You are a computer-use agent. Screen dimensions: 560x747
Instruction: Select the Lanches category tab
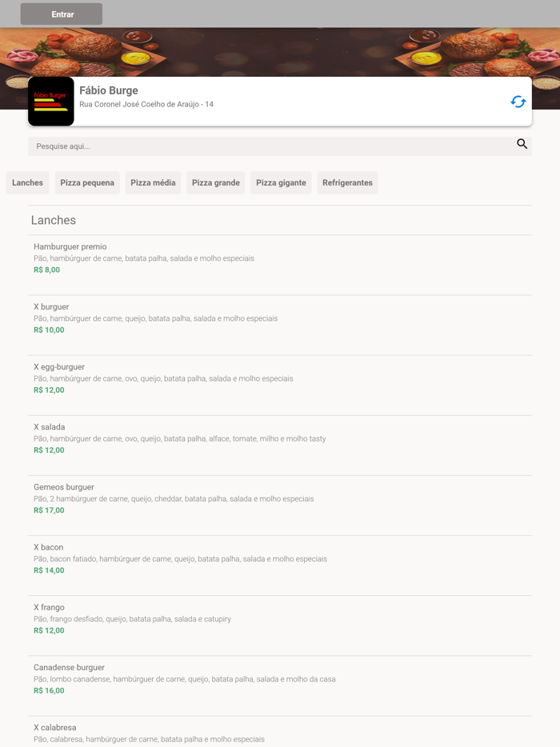coord(28,182)
